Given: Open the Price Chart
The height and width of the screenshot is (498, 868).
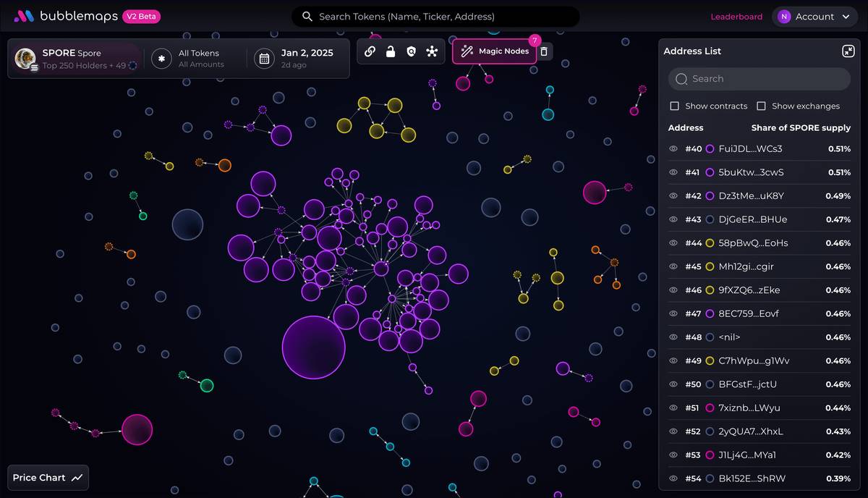Looking at the screenshot, I should pos(48,478).
